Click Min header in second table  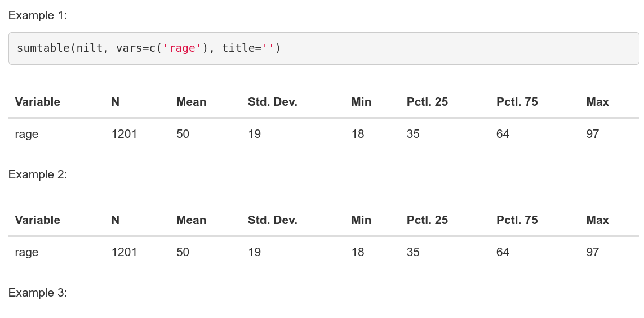(361, 220)
